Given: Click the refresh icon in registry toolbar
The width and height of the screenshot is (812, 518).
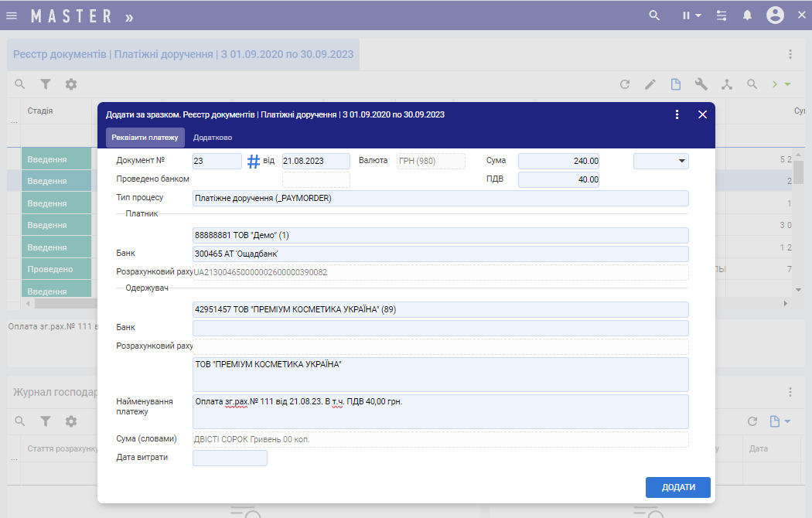Looking at the screenshot, I should point(625,84).
